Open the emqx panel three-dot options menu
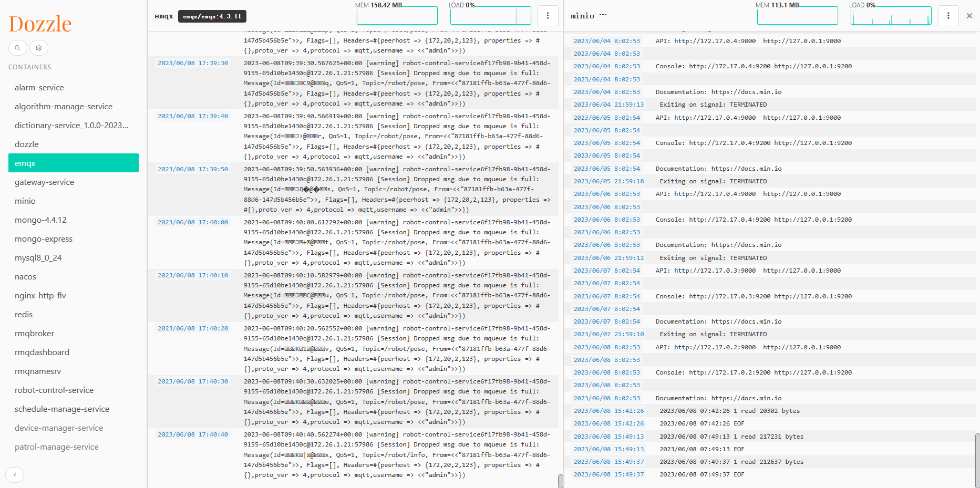The height and width of the screenshot is (488, 980). pyautogui.click(x=548, y=16)
